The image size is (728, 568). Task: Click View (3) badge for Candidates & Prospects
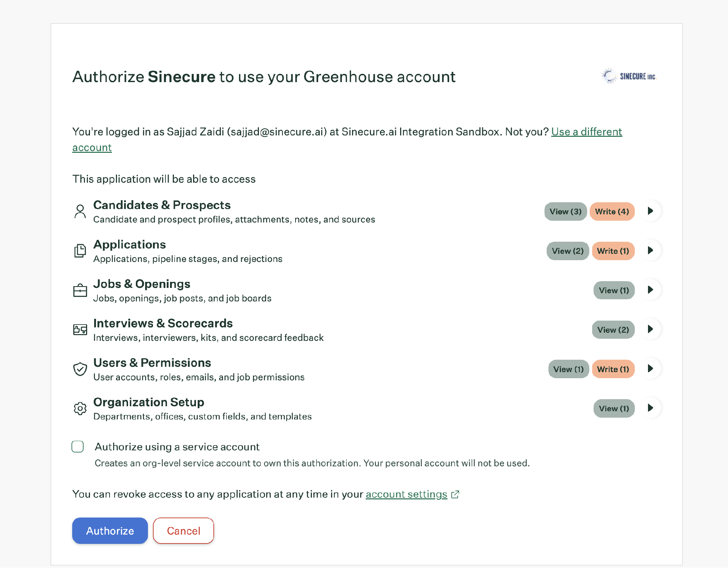(x=565, y=211)
